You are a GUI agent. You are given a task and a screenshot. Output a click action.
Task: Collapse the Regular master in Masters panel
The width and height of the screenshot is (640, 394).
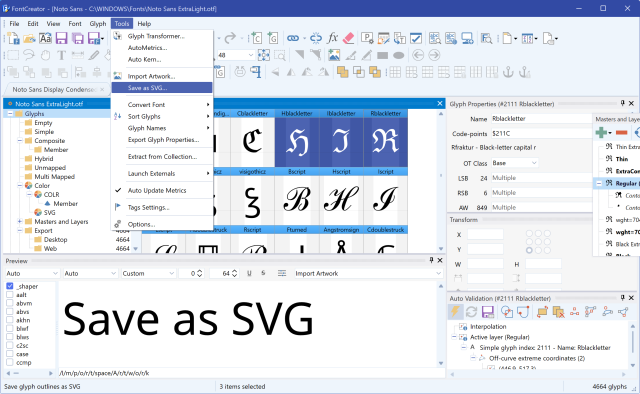click(599, 183)
